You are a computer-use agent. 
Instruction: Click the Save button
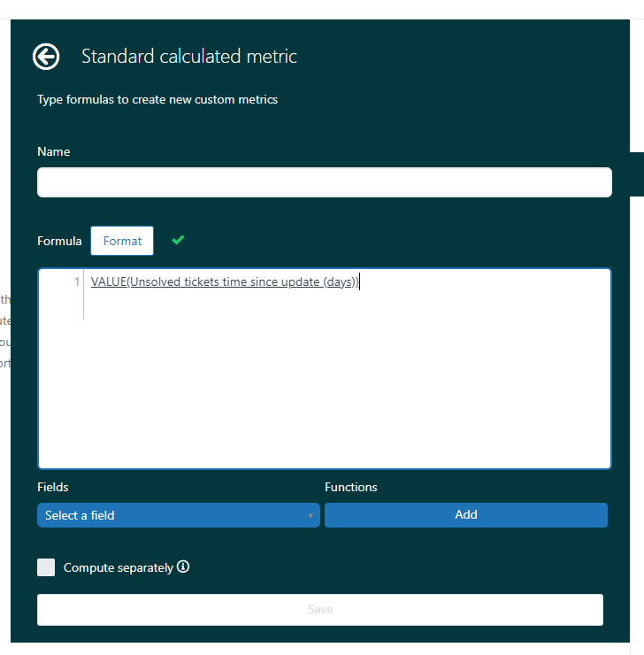pos(319,610)
